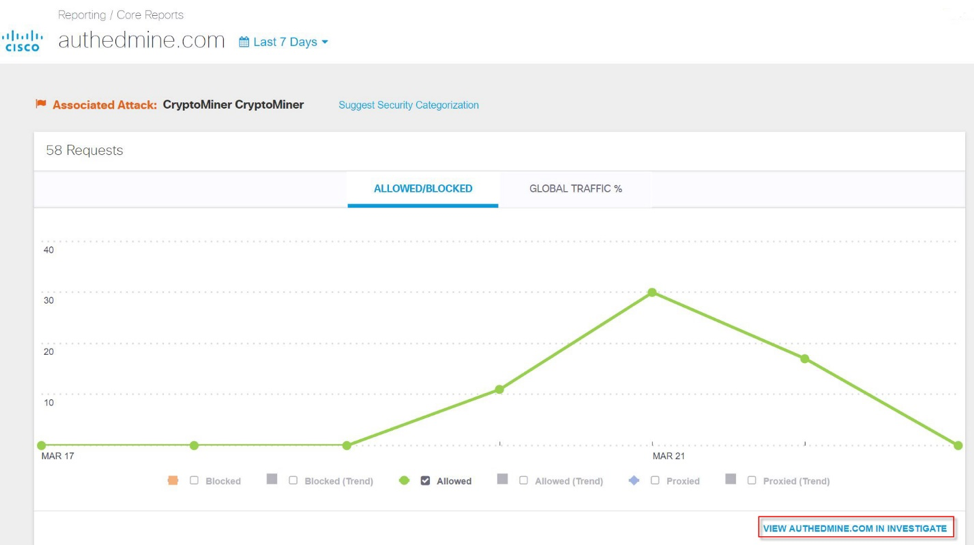Click the Cisco logo icon
974x545 pixels.
pos(22,40)
